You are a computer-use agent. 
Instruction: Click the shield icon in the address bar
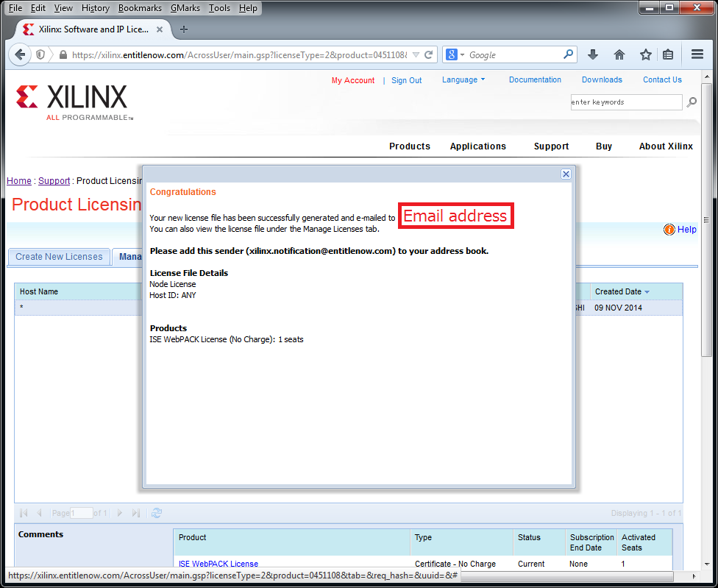tap(40, 55)
